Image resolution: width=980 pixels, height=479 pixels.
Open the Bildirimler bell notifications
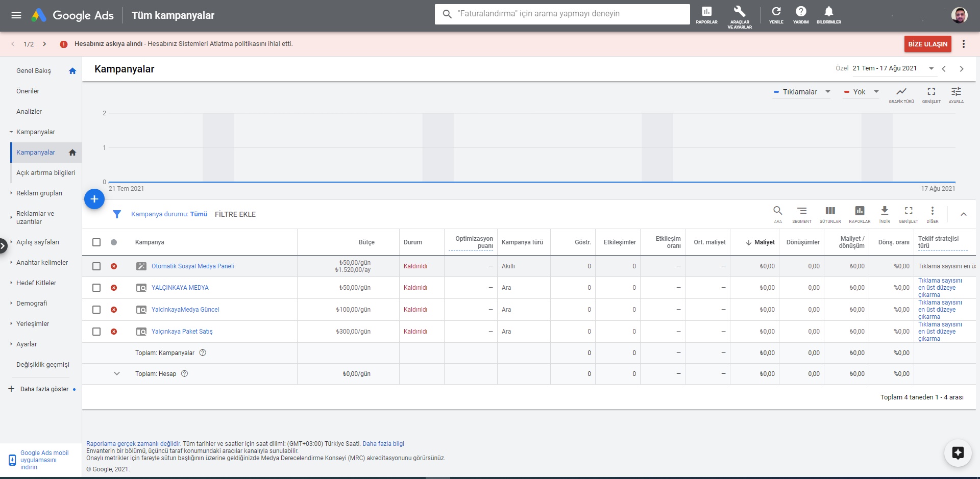click(x=828, y=15)
